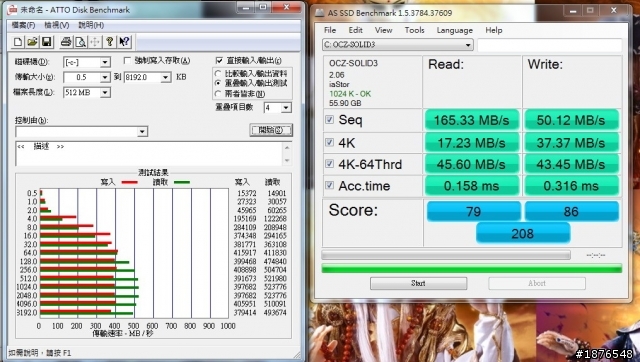Click the description box scroll-up arrow
Image resolution: width=640 pixels, height=362 pixels.
pyautogui.click(x=287, y=148)
